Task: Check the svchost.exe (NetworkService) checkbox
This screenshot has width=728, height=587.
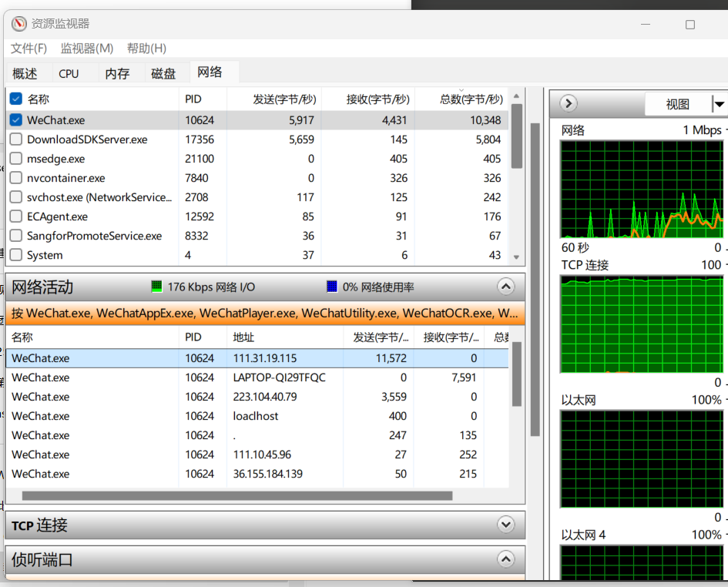Action: pos(15,197)
